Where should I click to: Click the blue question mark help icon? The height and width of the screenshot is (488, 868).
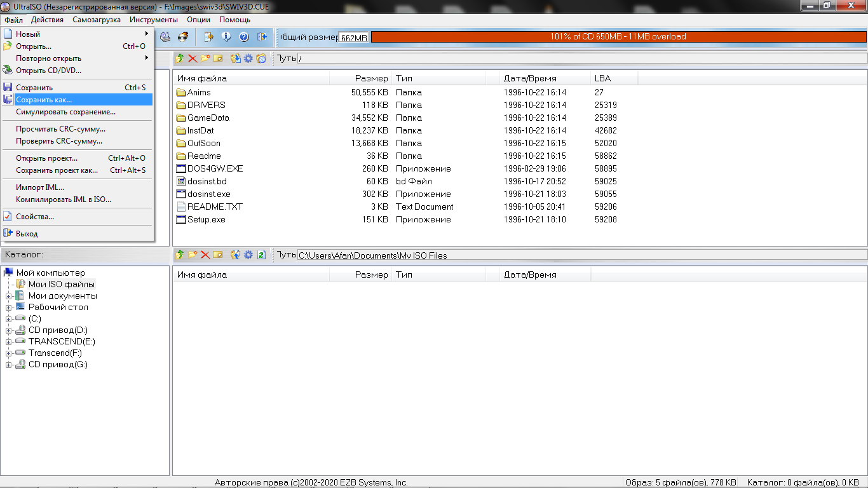click(x=243, y=37)
